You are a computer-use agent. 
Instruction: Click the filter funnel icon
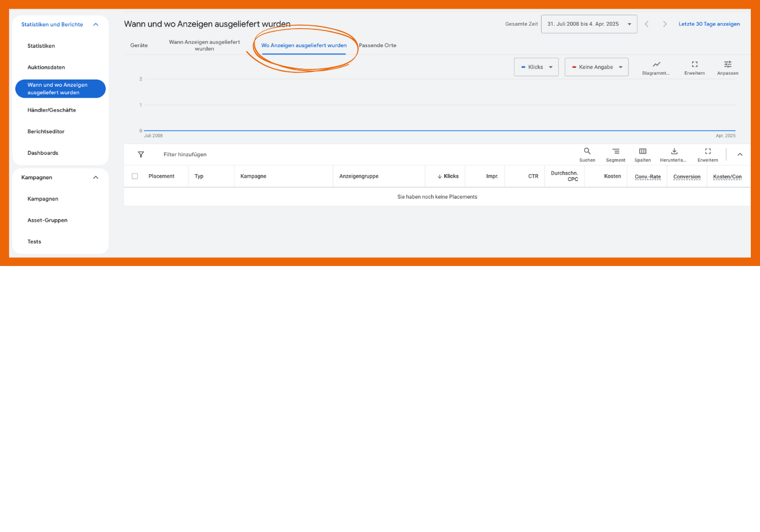click(x=141, y=155)
